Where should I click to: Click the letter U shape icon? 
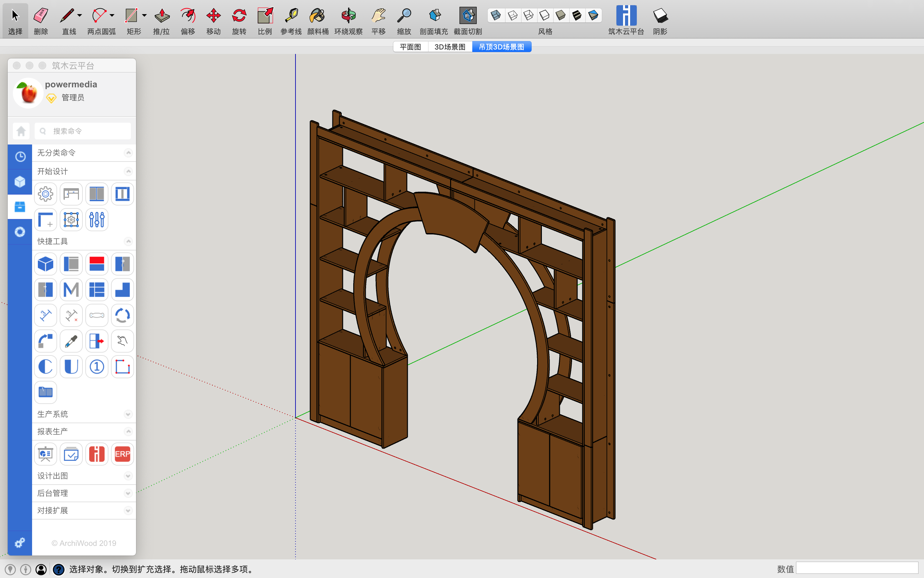click(71, 367)
